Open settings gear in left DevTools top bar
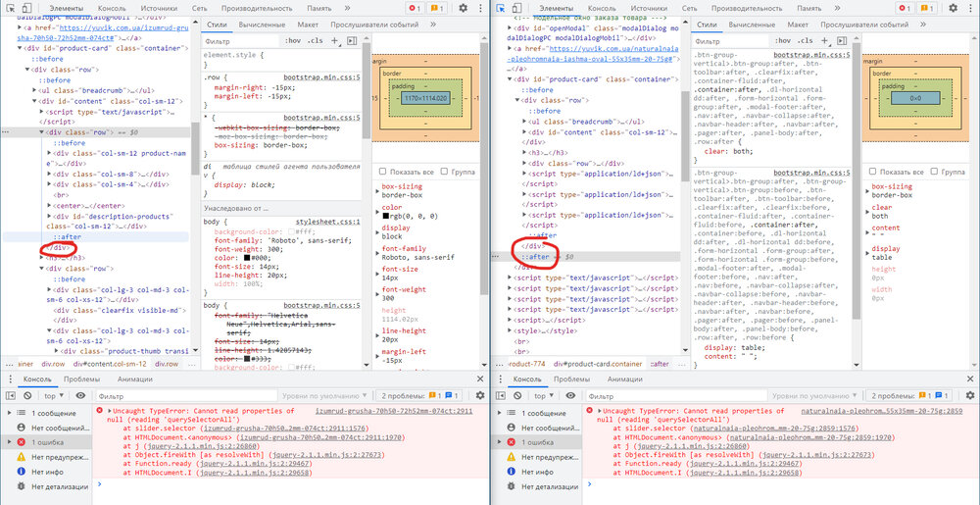980x505 pixels. pos(464,8)
